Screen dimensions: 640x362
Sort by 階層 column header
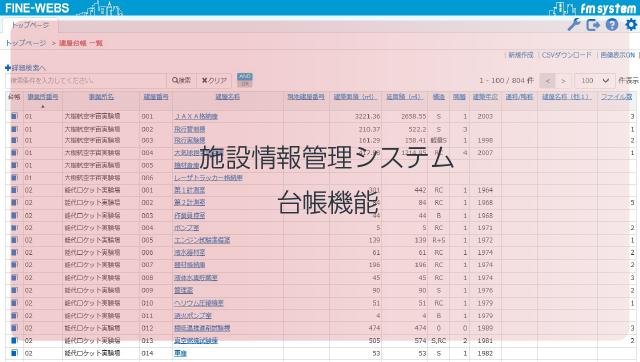pos(459,97)
